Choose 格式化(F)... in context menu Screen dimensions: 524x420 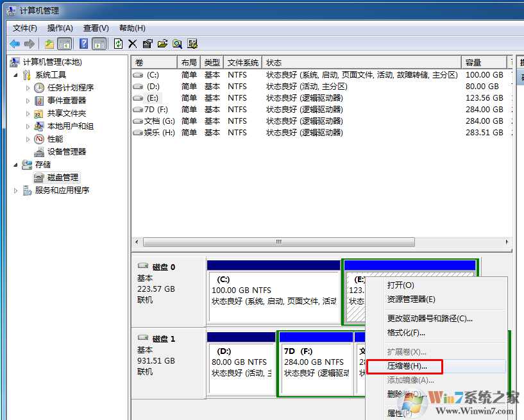coord(406,333)
